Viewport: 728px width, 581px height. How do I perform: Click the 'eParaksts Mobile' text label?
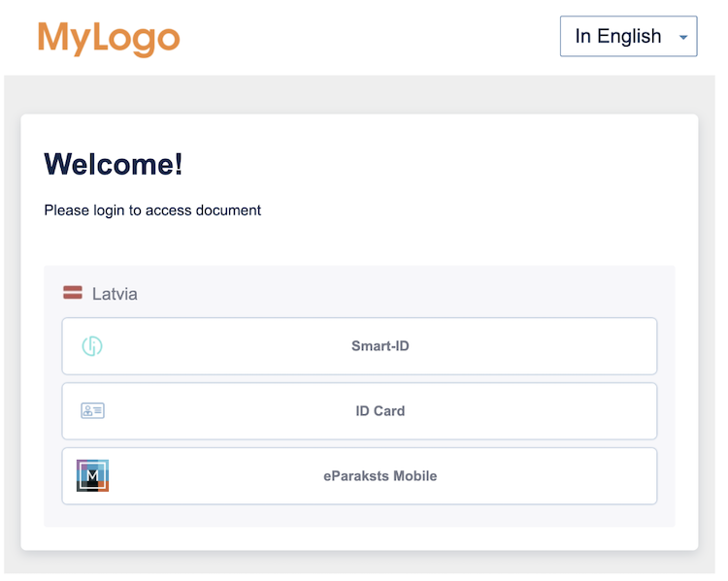(x=380, y=476)
